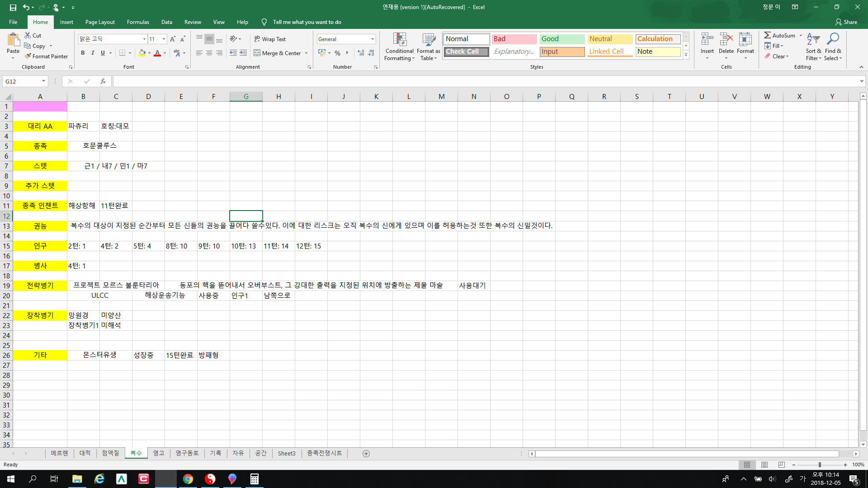Click the Conditional Formatting icon

[x=399, y=41]
